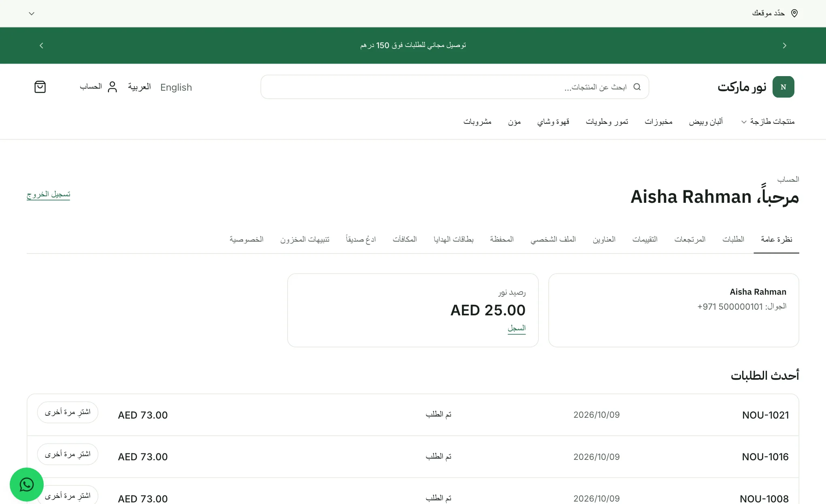Switch to the المحفظة tab

[502, 239]
